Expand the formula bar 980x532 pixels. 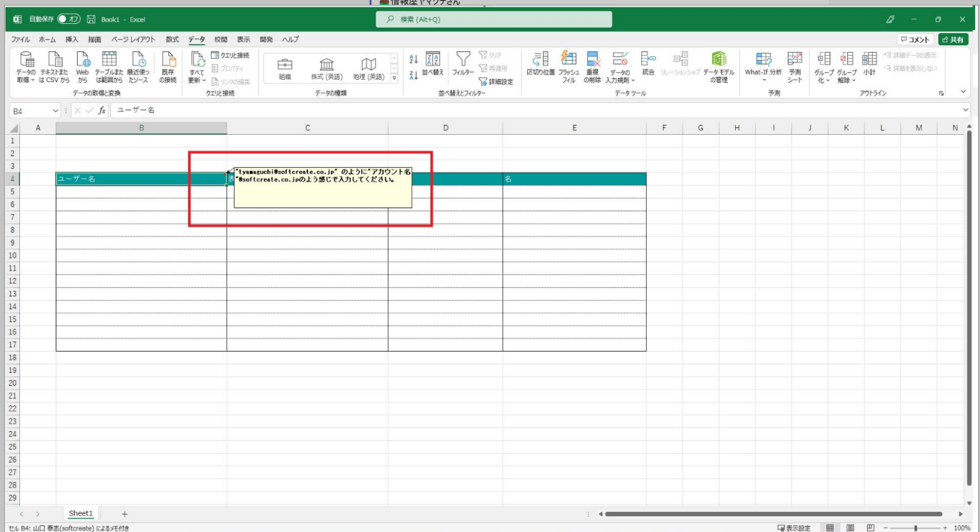click(965, 110)
